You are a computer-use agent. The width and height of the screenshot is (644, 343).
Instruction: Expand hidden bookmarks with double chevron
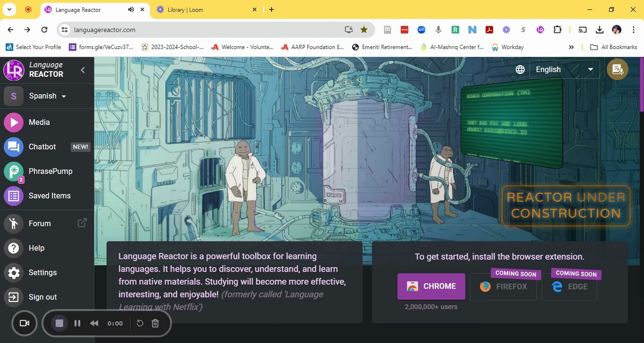[x=572, y=47]
